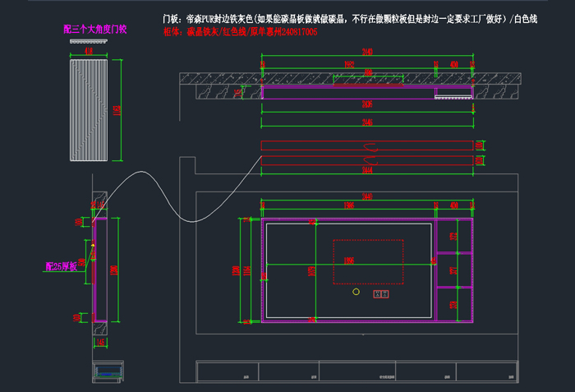The image size is (575, 392).
Task: Click the 500 dimension on the side section
Action: click(82, 262)
